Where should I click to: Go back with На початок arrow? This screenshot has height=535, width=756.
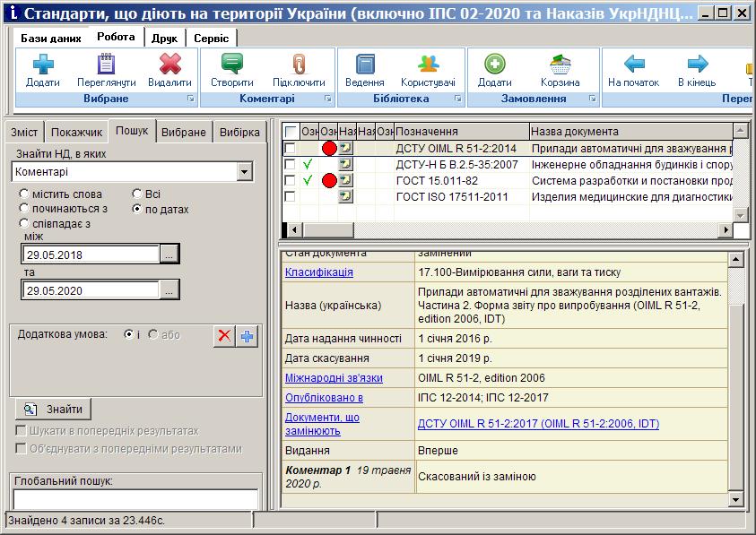point(633,65)
